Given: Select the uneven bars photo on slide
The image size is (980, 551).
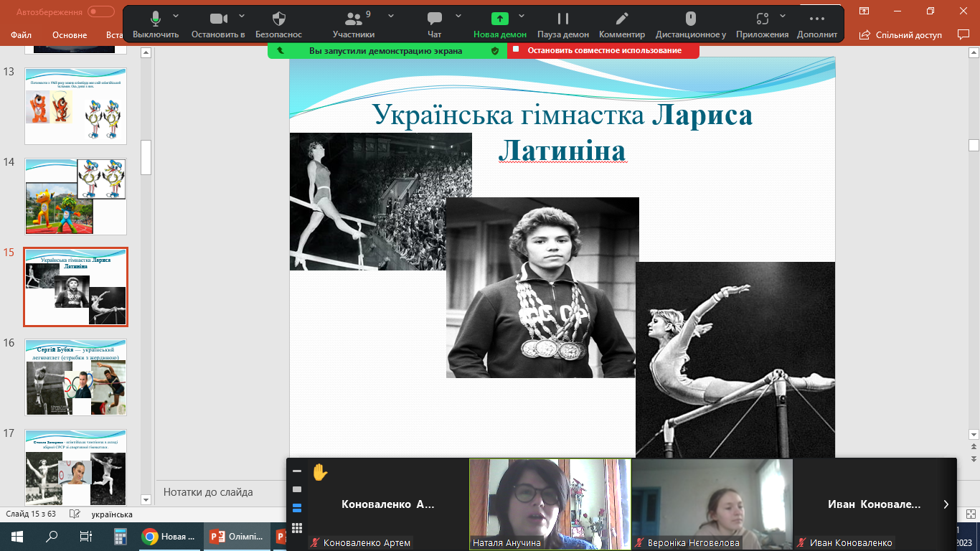Looking at the screenshot, I should pos(735,359).
